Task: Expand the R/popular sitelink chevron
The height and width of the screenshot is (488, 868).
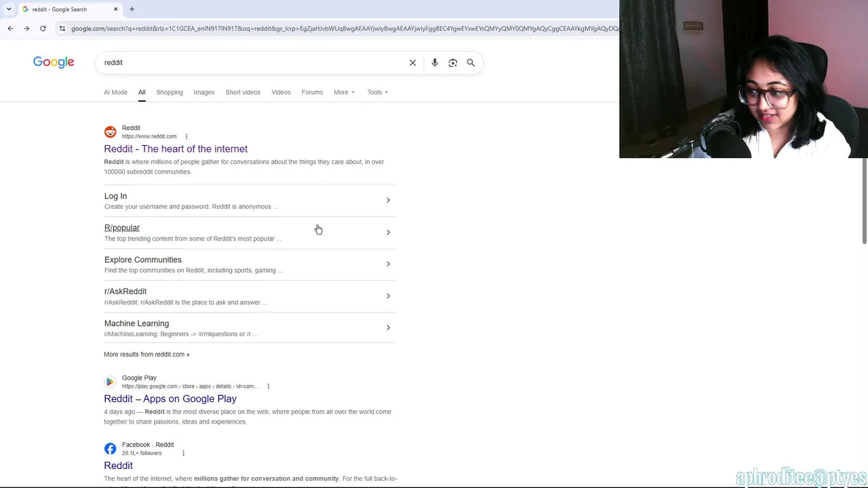Action: tap(388, 232)
